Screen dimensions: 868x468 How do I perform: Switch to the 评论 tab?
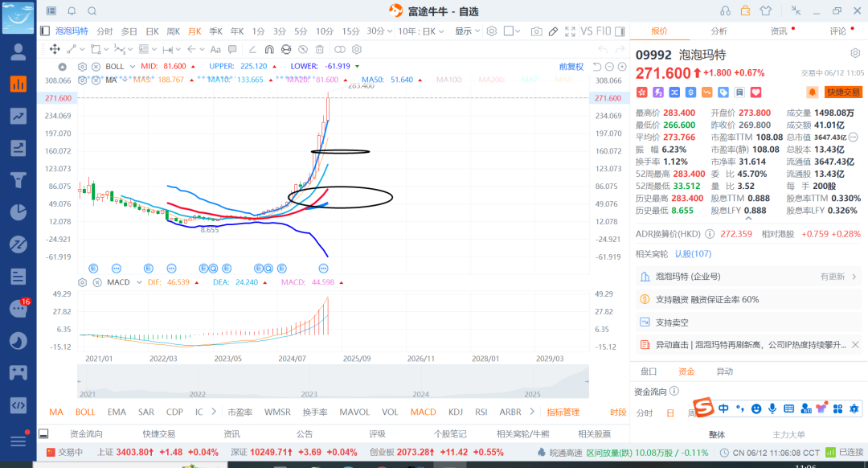click(837, 31)
